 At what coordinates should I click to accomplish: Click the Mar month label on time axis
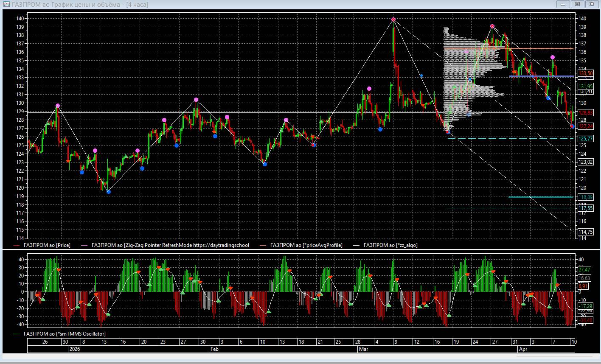tap(363, 349)
